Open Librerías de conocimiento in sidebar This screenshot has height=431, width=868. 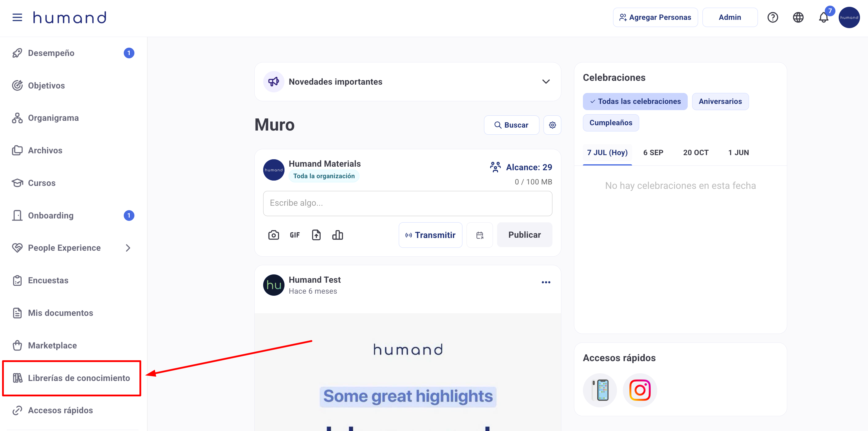click(x=78, y=378)
